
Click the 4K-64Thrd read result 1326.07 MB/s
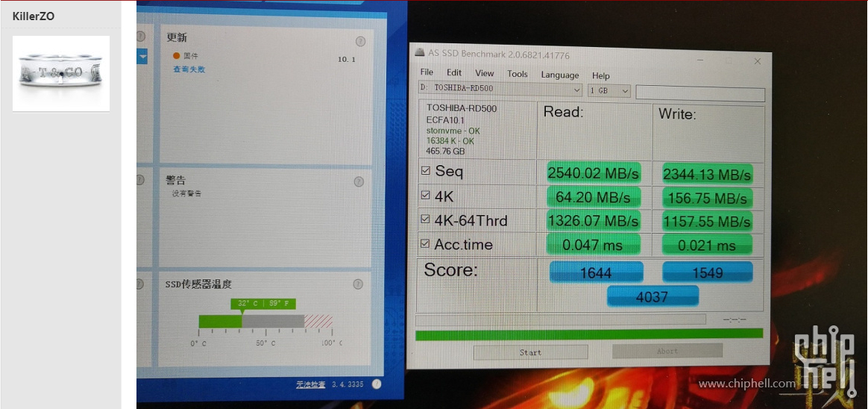594,222
